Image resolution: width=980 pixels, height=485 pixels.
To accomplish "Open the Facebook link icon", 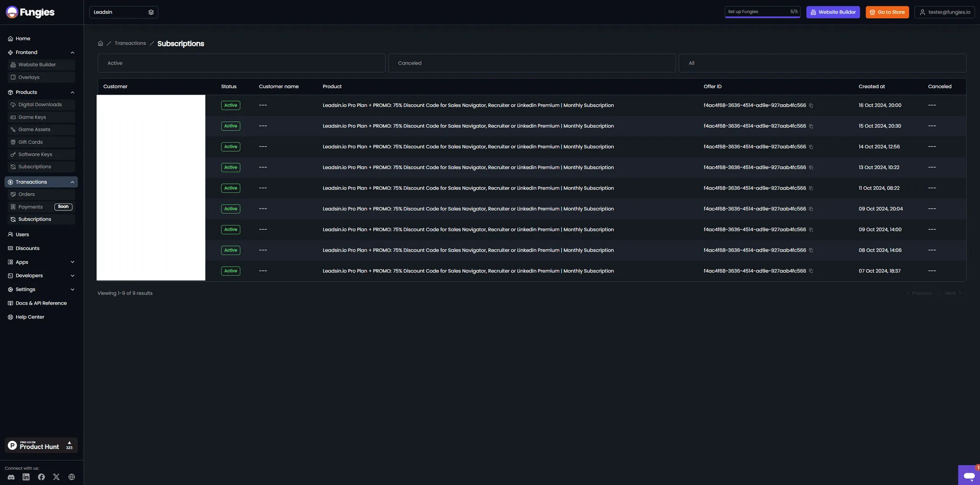I will click(x=41, y=477).
